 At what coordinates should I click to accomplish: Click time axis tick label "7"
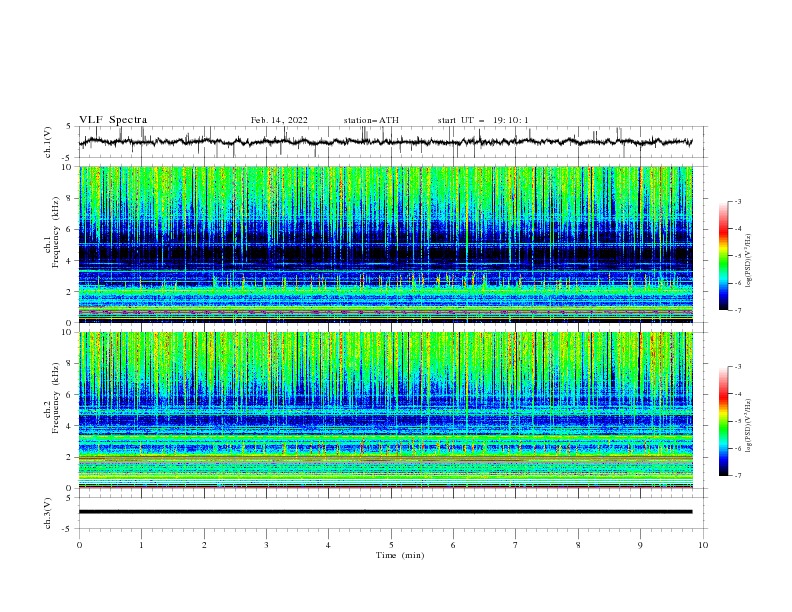coord(516,545)
